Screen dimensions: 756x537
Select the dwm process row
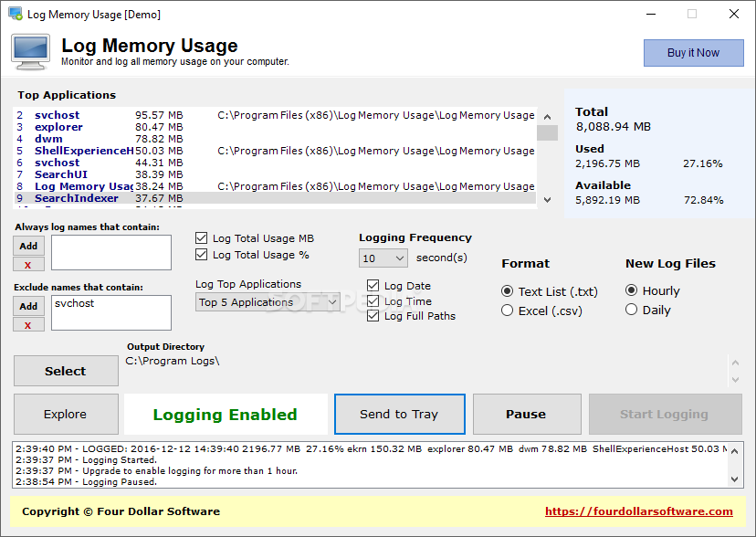point(275,139)
